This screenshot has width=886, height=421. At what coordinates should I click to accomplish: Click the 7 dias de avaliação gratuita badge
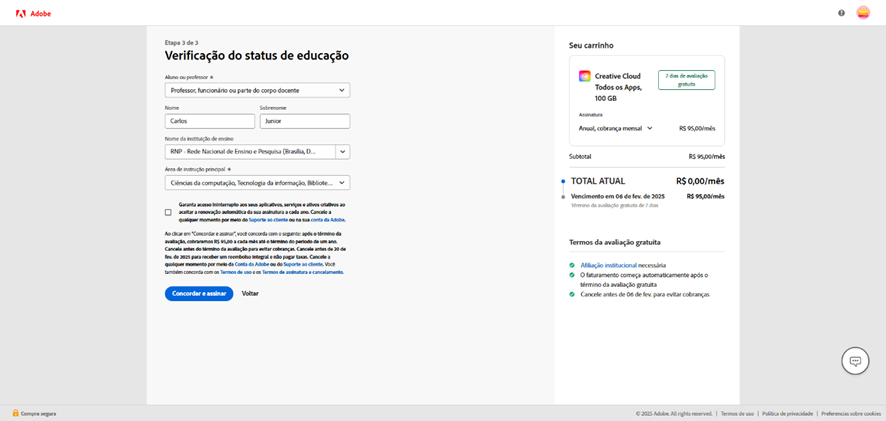pyautogui.click(x=687, y=80)
